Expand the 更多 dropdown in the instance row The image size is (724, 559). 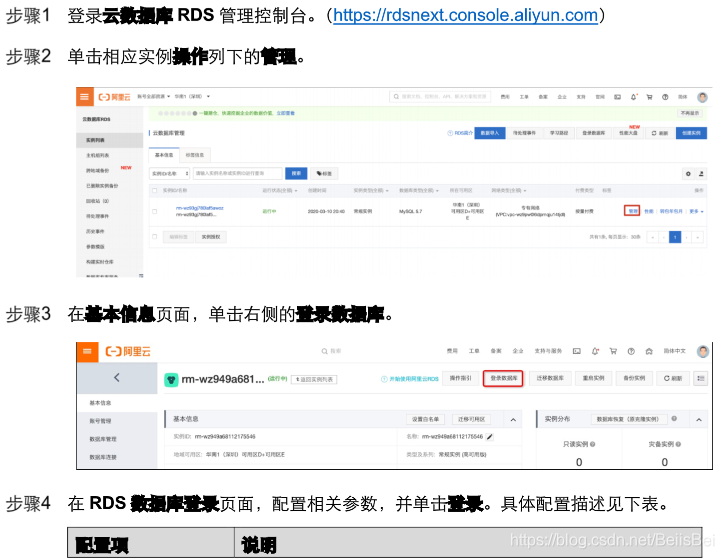[x=696, y=211]
